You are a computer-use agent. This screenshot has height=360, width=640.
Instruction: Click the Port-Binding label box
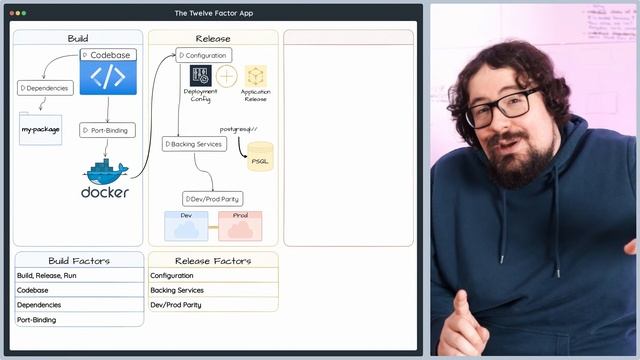[107, 130]
